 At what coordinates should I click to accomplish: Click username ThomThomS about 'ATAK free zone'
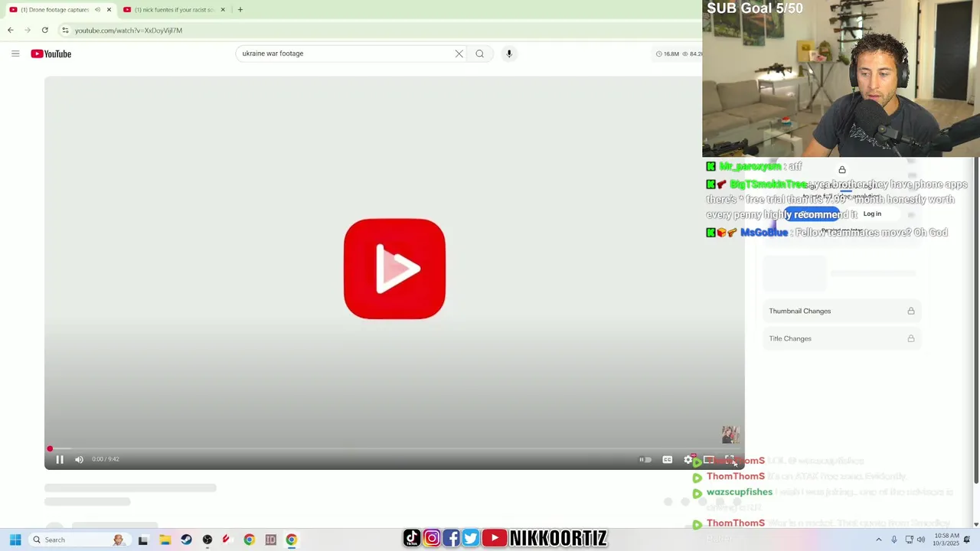(x=735, y=477)
